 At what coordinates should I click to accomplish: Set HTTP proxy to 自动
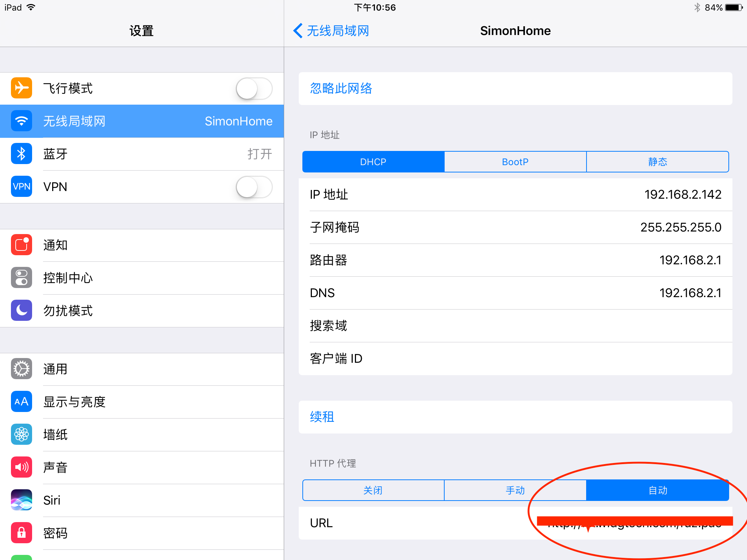(x=658, y=490)
